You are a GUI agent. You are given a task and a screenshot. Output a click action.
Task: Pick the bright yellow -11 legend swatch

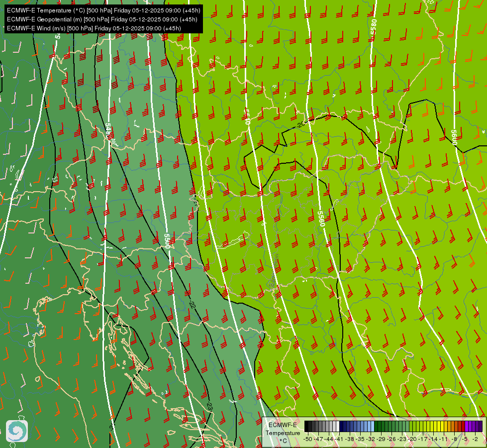coord(442,426)
